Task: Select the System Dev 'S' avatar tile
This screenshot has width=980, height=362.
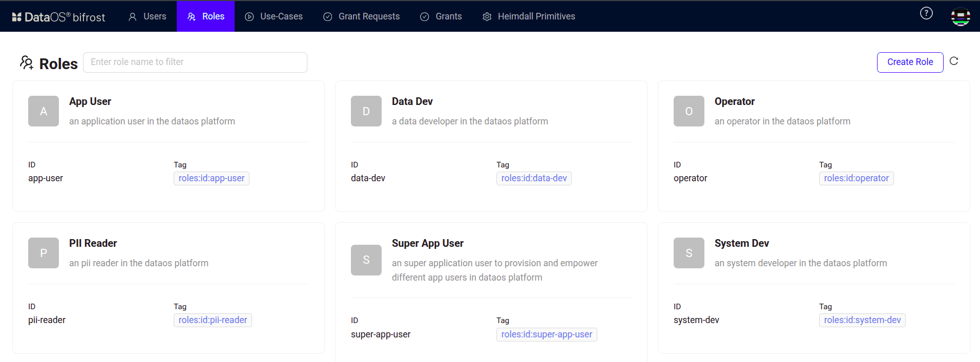Action: [x=689, y=253]
